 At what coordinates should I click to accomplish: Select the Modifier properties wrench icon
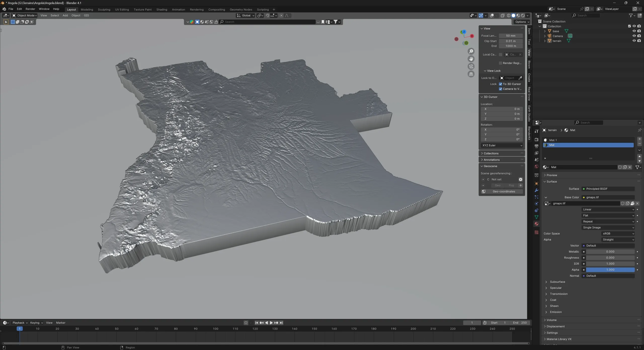536,190
